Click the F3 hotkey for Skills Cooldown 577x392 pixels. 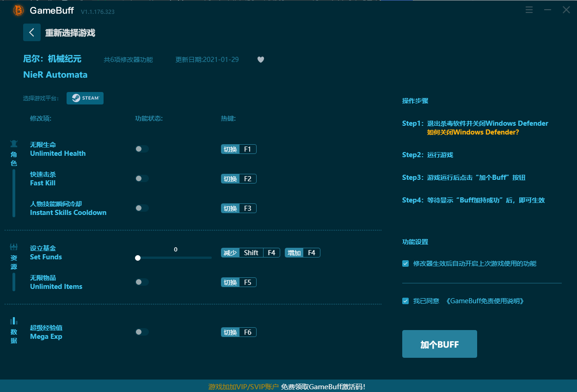click(x=239, y=208)
